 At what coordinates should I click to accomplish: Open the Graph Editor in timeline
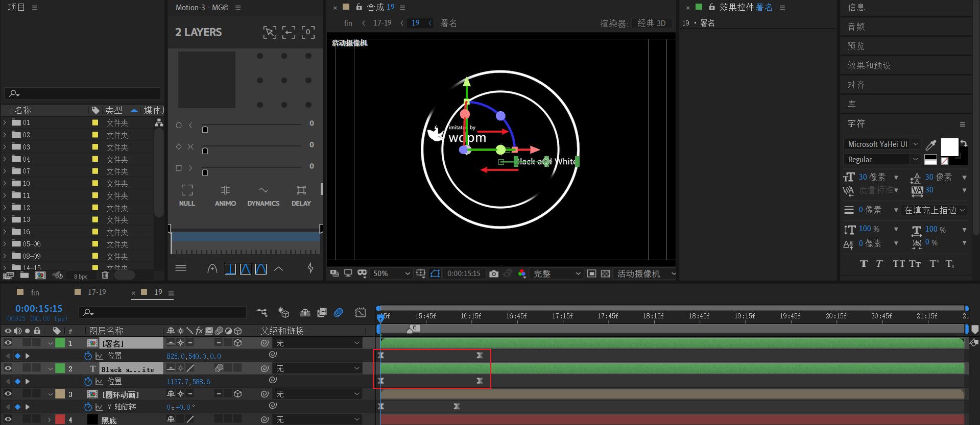361,312
